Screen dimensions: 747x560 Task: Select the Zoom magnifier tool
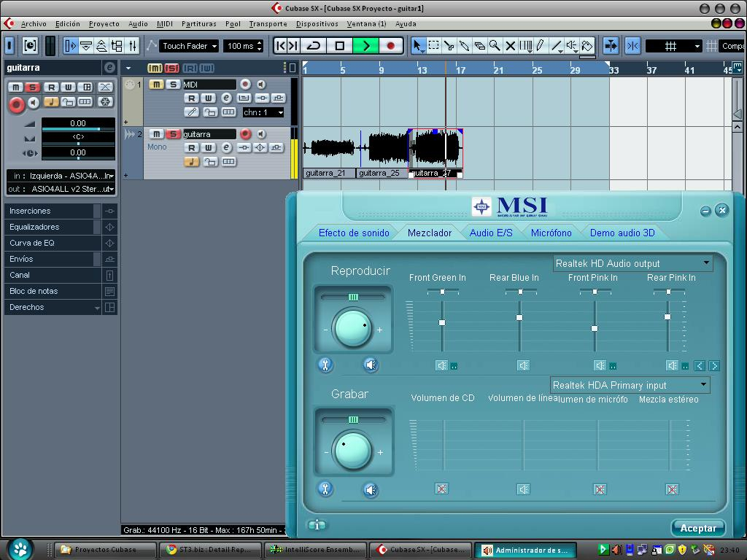[x=495, y=46]
